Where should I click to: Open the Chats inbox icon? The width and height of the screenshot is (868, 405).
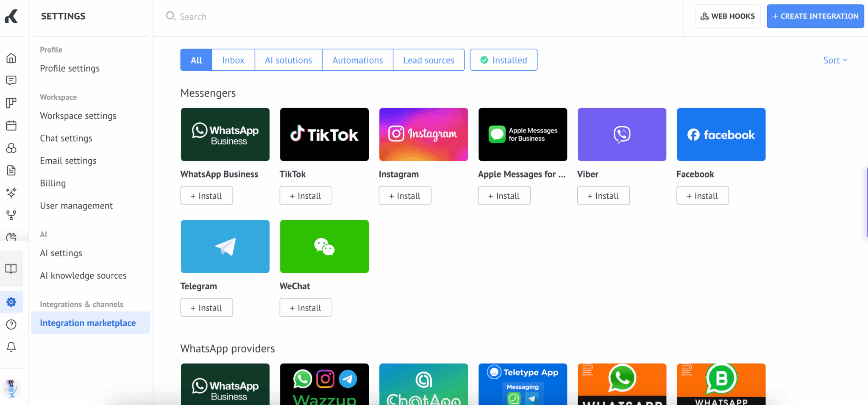pos(11,80)
